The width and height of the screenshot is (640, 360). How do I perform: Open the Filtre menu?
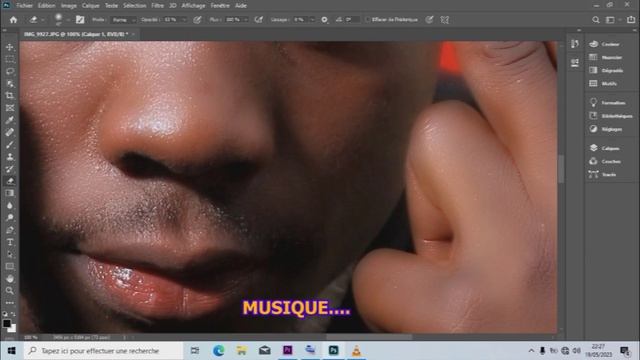click(158, 6)
